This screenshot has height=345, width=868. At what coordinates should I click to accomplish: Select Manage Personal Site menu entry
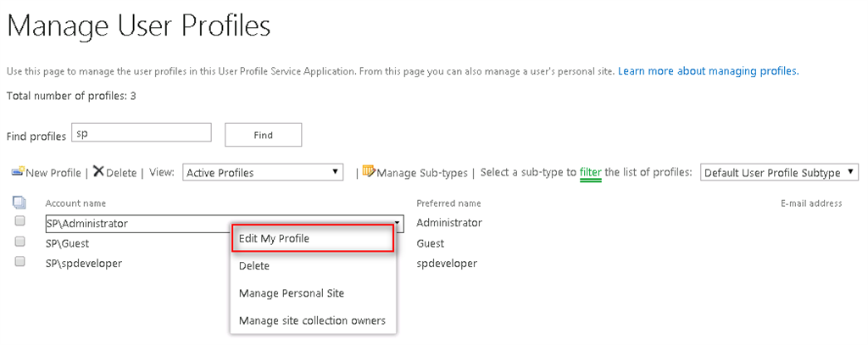tap(292, 292)
